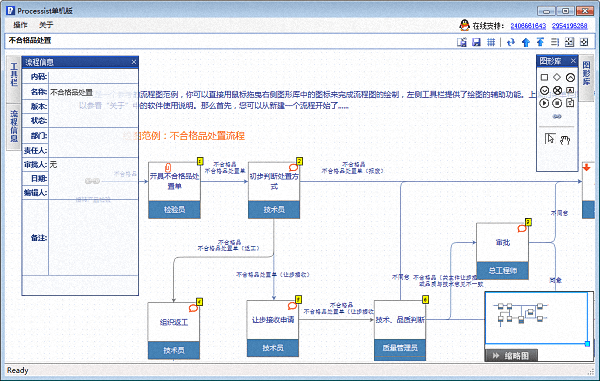
Task: Select the diamond decision shape
Action: (557, 77)
